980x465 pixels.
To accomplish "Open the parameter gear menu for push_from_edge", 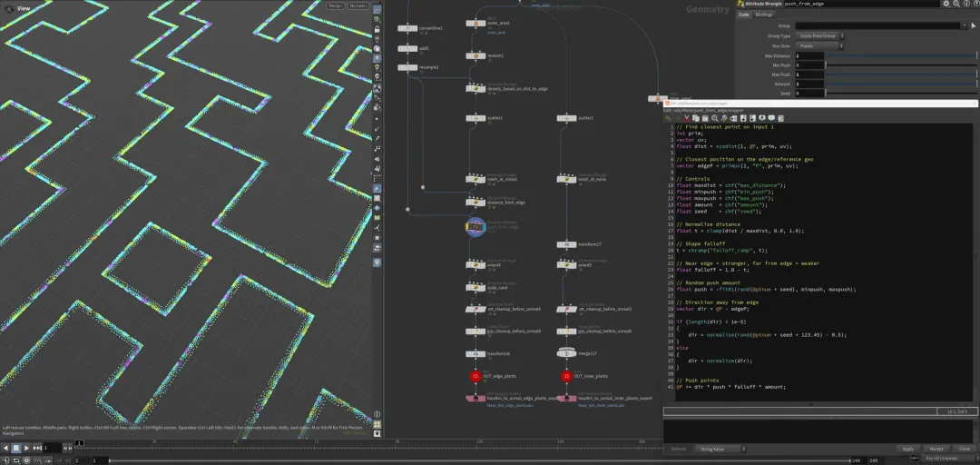I will click(946, 4).
